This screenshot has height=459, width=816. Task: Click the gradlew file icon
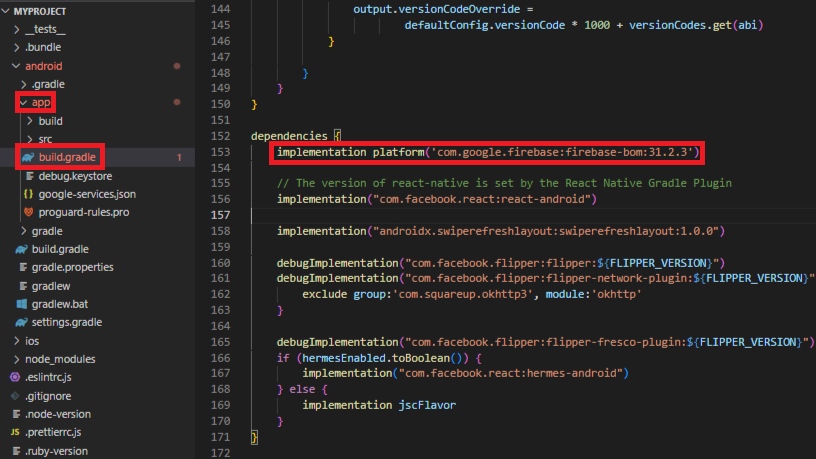23,286
